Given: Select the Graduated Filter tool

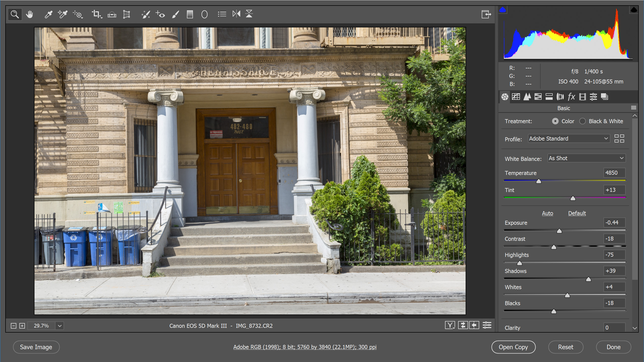Looking at the screenshot, I should click(190, 14).
